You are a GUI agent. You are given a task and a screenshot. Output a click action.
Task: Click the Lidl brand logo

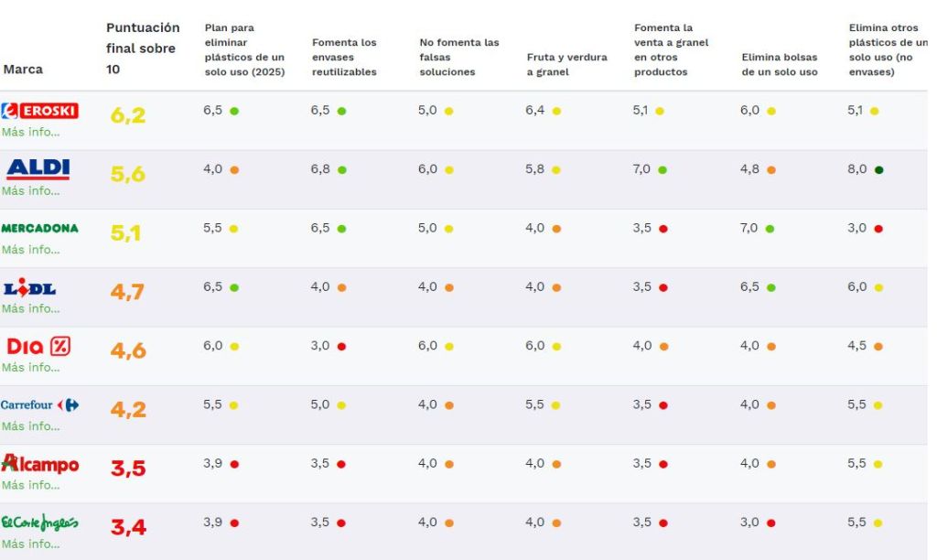click(x=30, y=287)
